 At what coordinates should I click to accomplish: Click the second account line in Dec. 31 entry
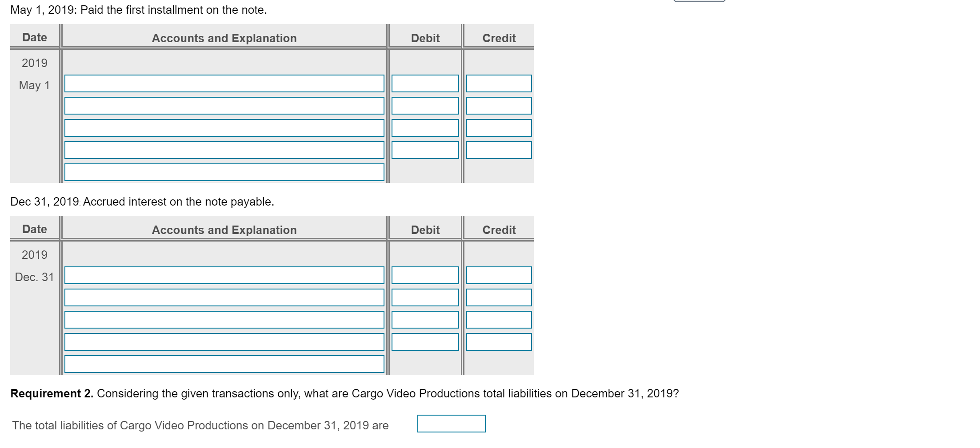click(224, 297)
